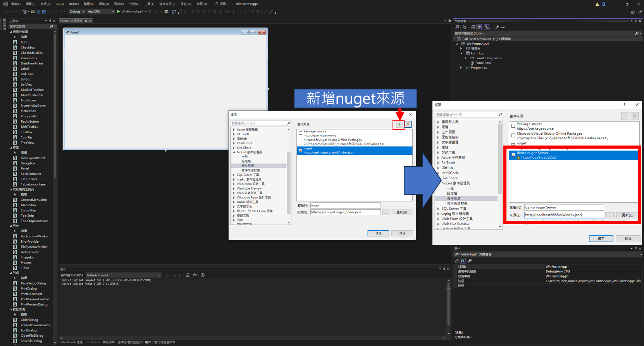This screenshot has width=644, height=346.
Task: Switch to the Form1.cs designer tab
Action: tap(71, 21)
